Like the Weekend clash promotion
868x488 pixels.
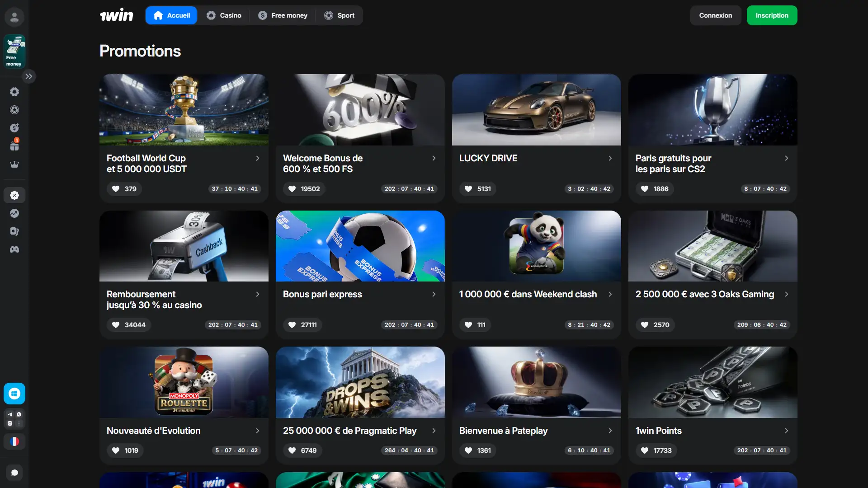[x=475, y=325]
